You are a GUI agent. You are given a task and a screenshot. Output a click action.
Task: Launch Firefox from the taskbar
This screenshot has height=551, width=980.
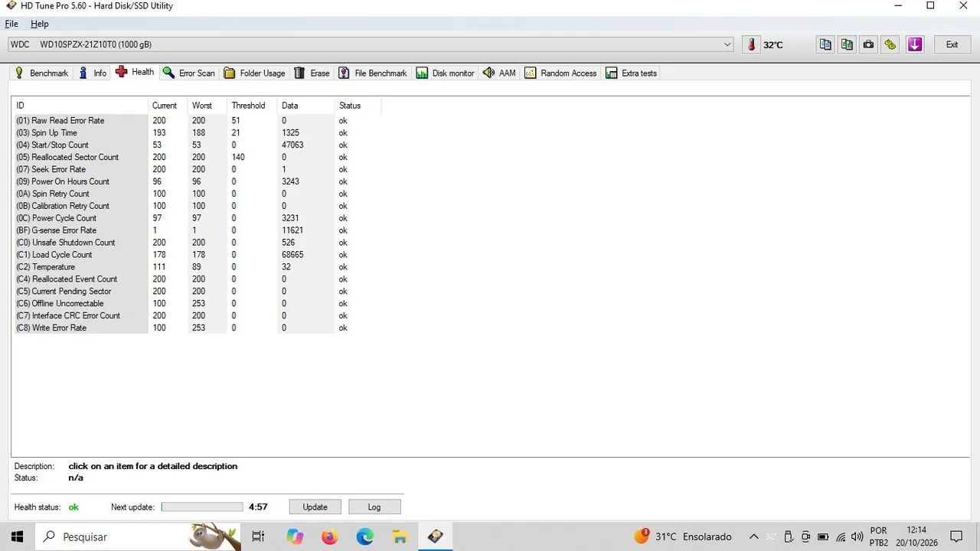[x=330, y=536]
